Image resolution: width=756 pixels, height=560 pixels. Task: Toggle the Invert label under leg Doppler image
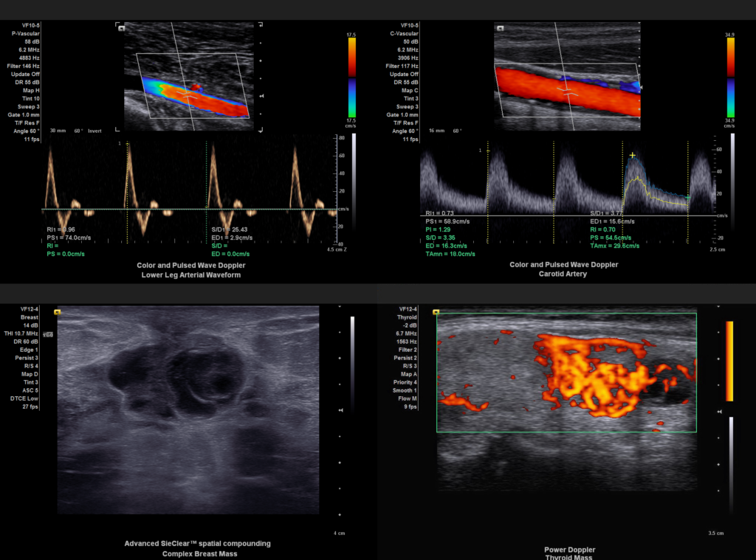[x=94, y=131]
